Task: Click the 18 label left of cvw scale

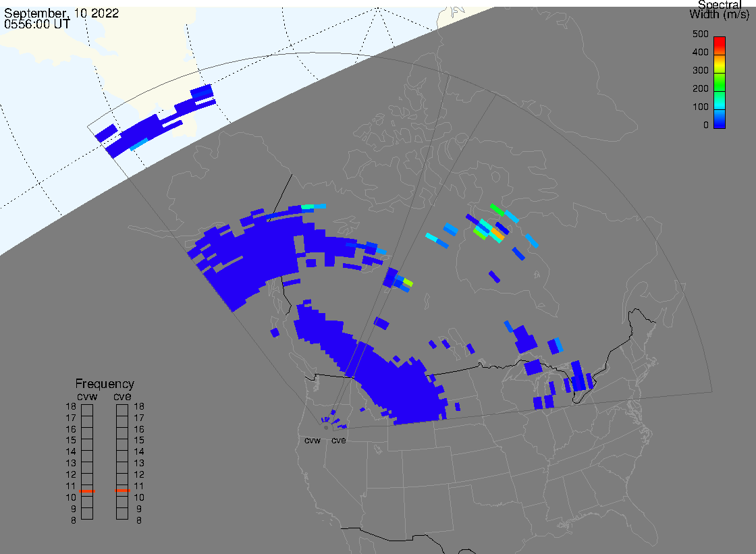Action: tap(71, 406)
